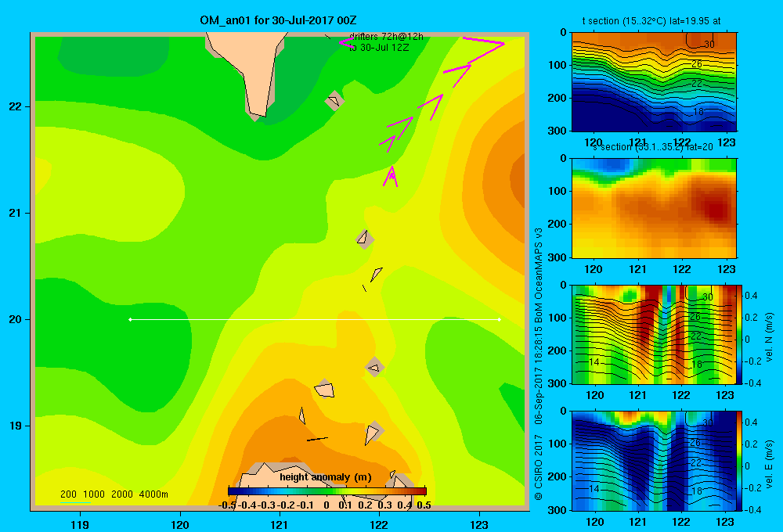
Task: Click the "vel. E (m/s)" axis label
Action: click(769, 463)
